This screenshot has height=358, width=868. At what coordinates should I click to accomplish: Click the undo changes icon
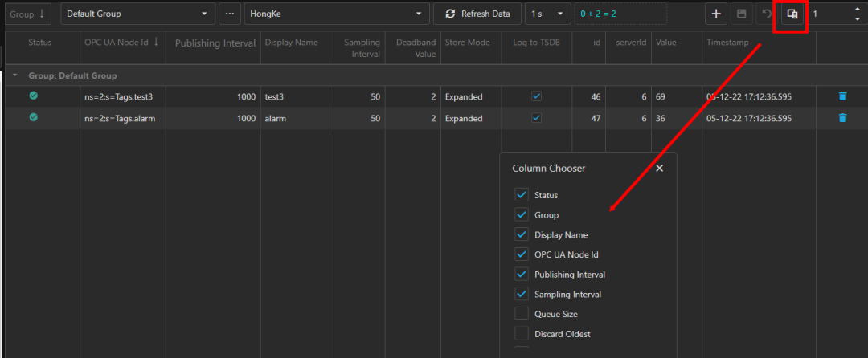point(766,14)
